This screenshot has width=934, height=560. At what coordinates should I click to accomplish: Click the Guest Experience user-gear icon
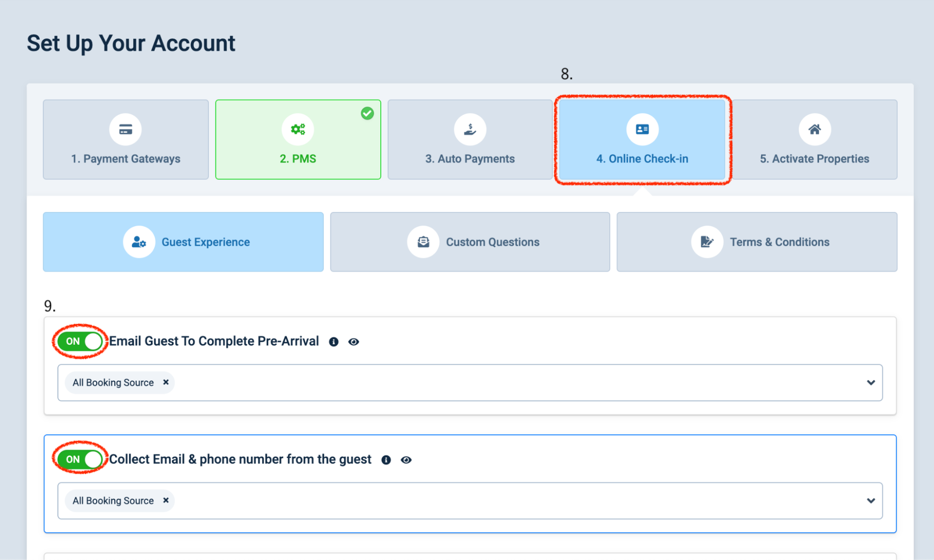pyautogui.click(x=139, y=242)
